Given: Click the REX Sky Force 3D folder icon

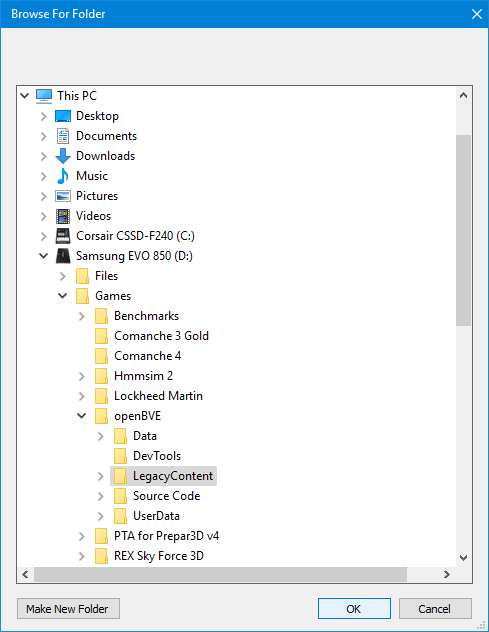Looking at the screenshot, I should (101, 556).
